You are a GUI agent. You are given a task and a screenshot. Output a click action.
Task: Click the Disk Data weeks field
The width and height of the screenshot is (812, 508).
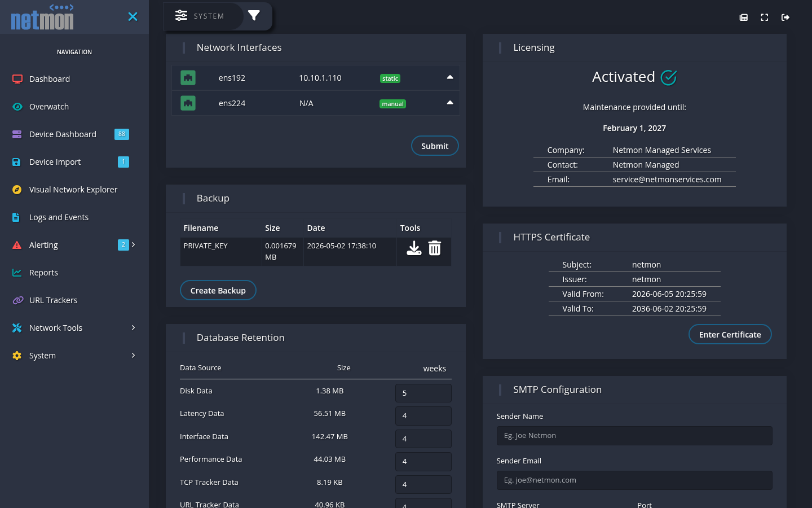423,393
